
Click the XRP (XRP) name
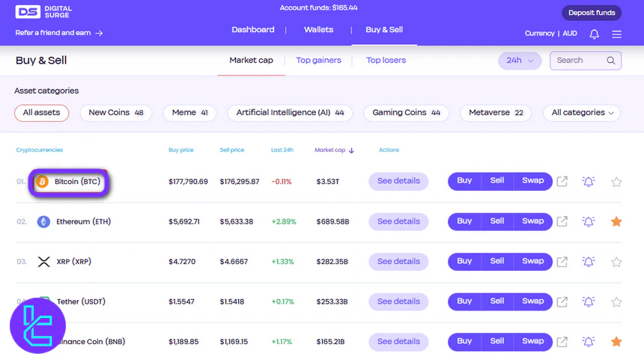[x=73, y=262]
